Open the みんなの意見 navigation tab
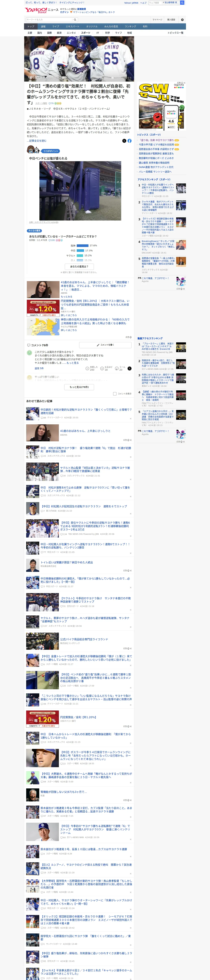210x980 pixels. 111,26
